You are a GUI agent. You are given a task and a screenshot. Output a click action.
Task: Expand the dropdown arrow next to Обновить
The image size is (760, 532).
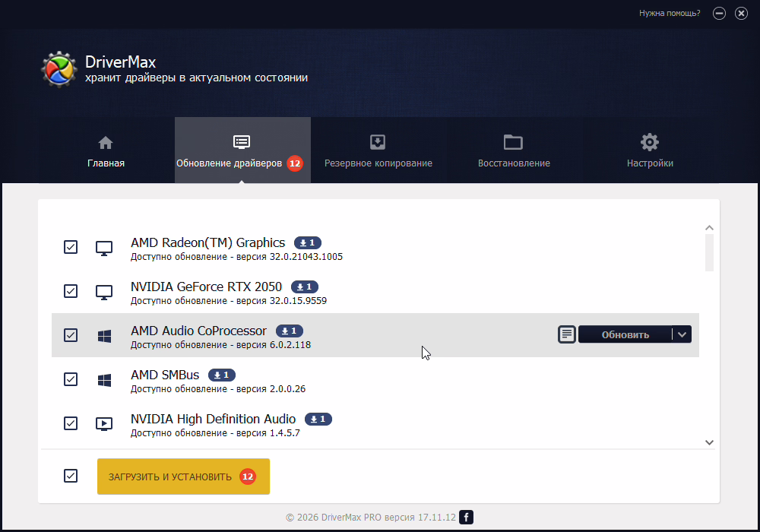(682, 334)
